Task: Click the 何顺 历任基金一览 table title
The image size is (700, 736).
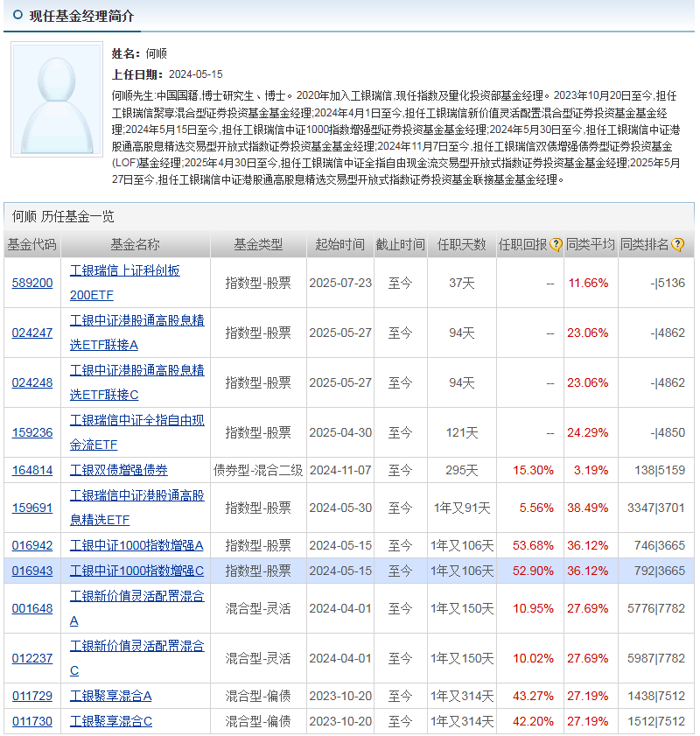Action: point(63,216)
